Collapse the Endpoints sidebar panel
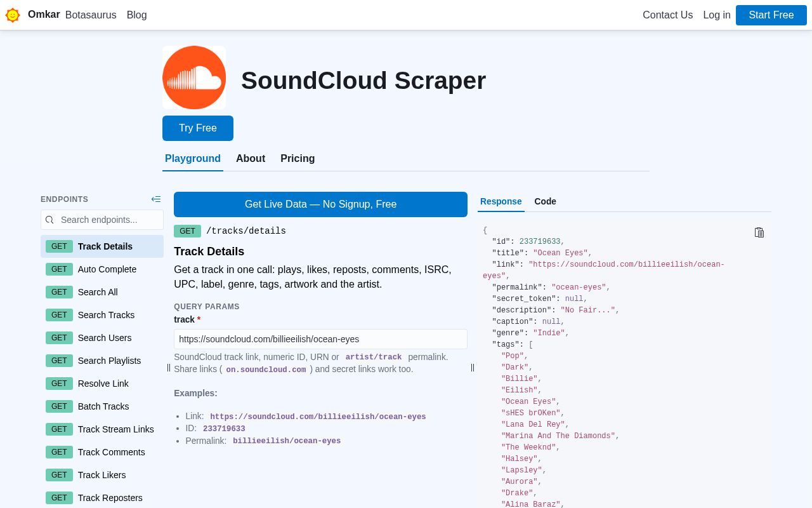The width and height of the screenshot is (812, 508). 156,199
